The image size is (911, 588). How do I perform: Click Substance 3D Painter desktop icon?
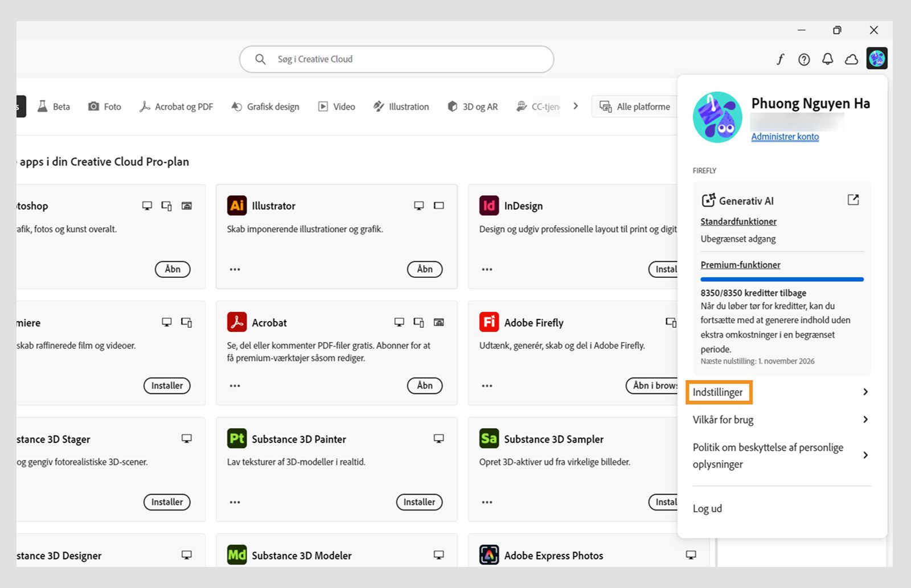[438, 438]
